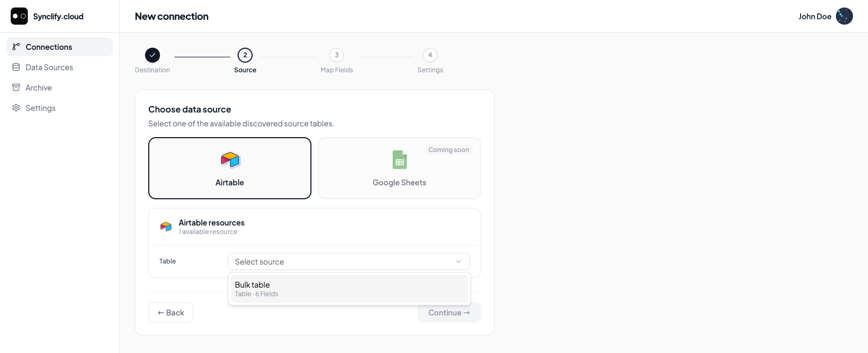Image resolution: width=868 pixels, height=353 pixels.
Task: Click the Select source chevron arrow
Action: 459,261
